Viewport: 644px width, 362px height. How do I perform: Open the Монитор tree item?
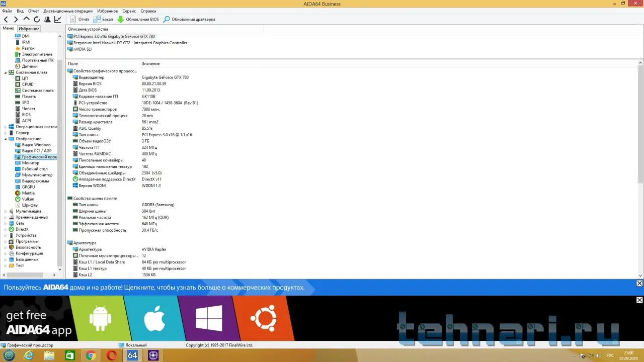tap(31, 163)
